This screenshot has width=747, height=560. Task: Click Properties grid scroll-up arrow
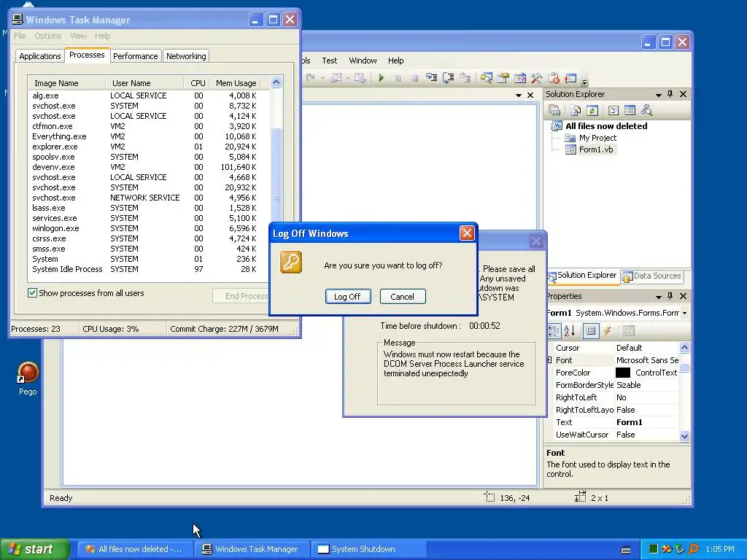pos(684,348)
